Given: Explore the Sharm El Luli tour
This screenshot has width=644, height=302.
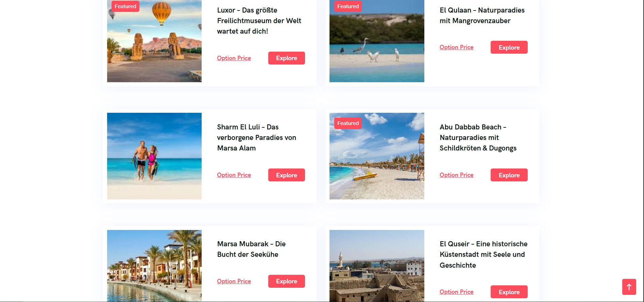Looking at the screenshot, I should [x=287, y=175].
